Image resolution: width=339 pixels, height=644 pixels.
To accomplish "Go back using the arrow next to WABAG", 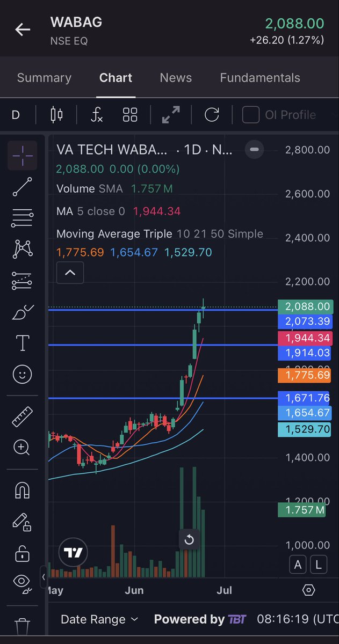I will (x=23, y=30).
